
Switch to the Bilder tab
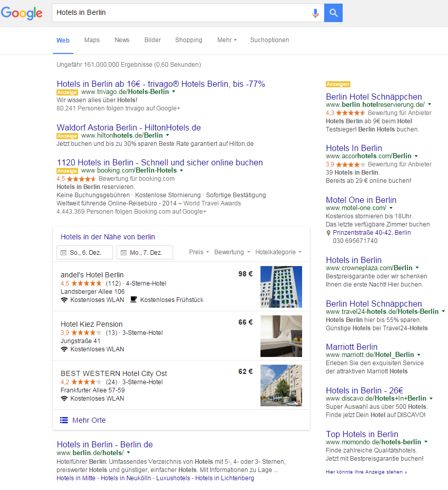(x=153, y=40)
